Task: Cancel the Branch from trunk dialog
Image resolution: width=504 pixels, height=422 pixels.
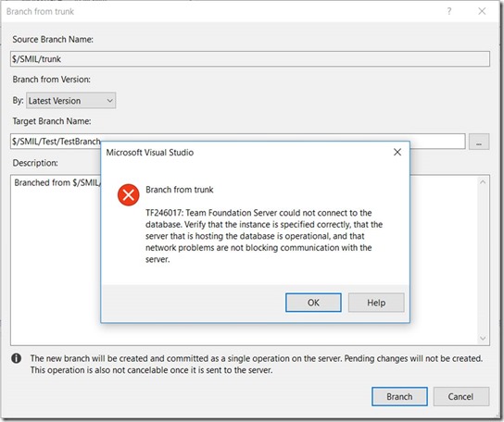Action: (x=461, y=397)
